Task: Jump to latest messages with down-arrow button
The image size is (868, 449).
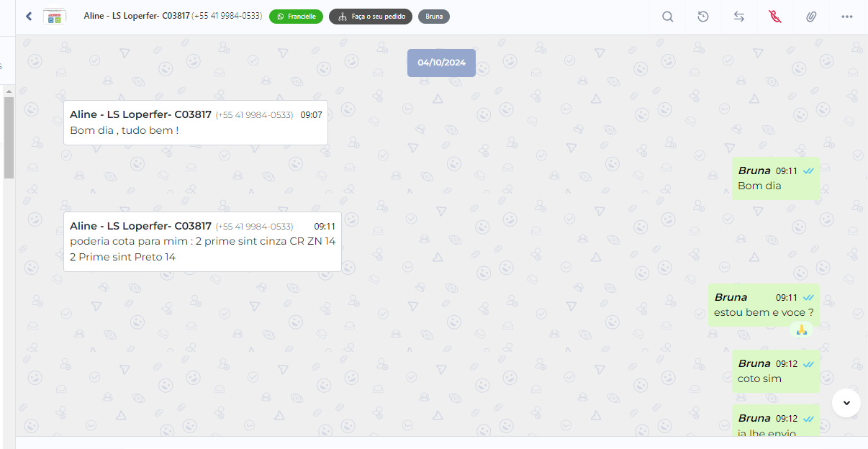Action: pos(846,402)
